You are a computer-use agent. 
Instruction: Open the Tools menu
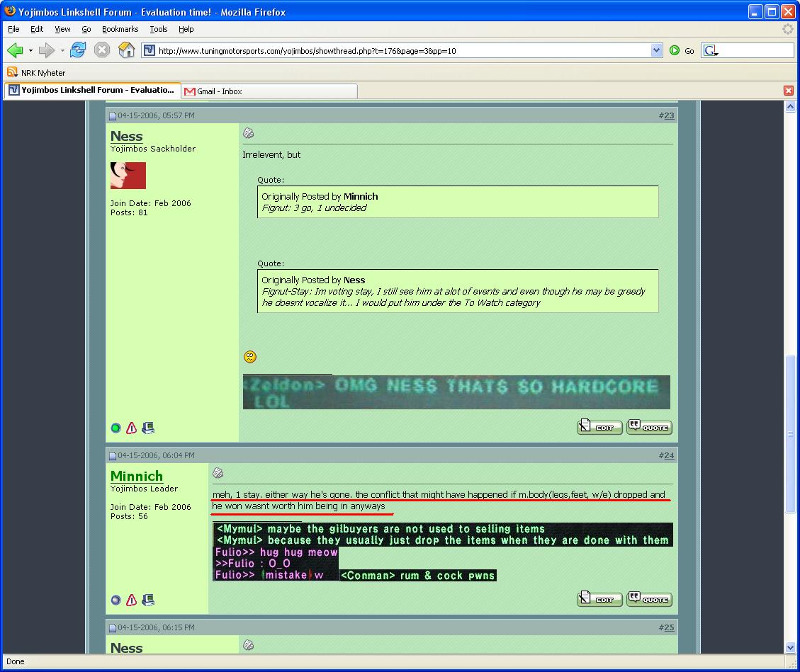coord(159,29)
